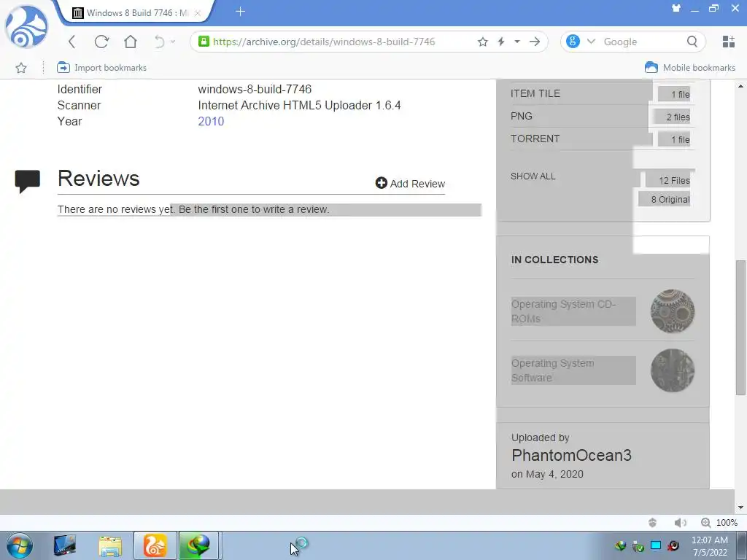747x560 pixels.
Task: Click the green secure lock icon
Action: [x=204, y=42]
